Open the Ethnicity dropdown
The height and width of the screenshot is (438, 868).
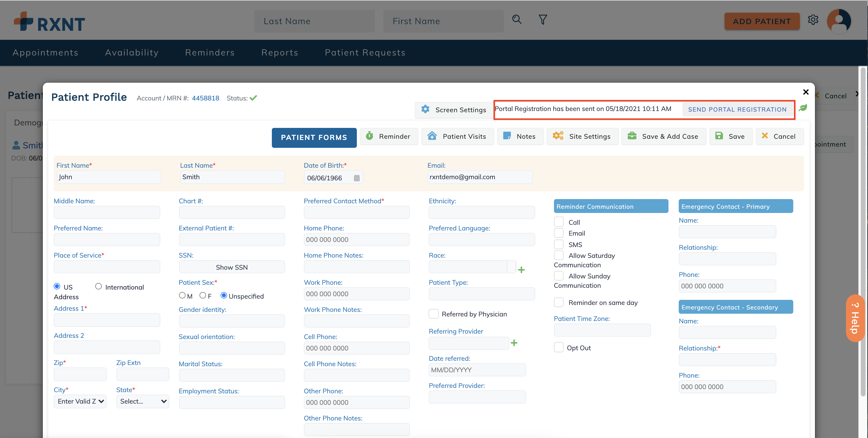482,212
